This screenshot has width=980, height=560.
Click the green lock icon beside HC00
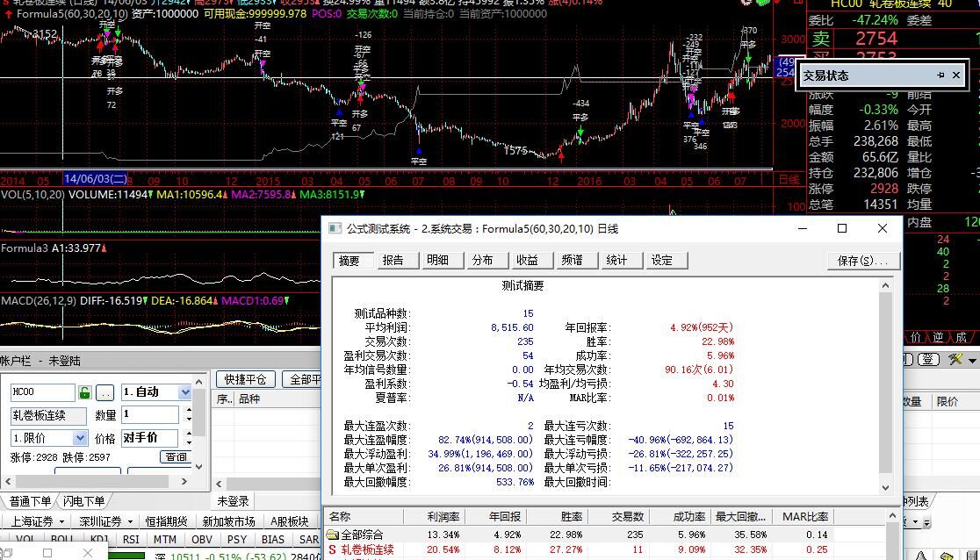click(85, 392)
